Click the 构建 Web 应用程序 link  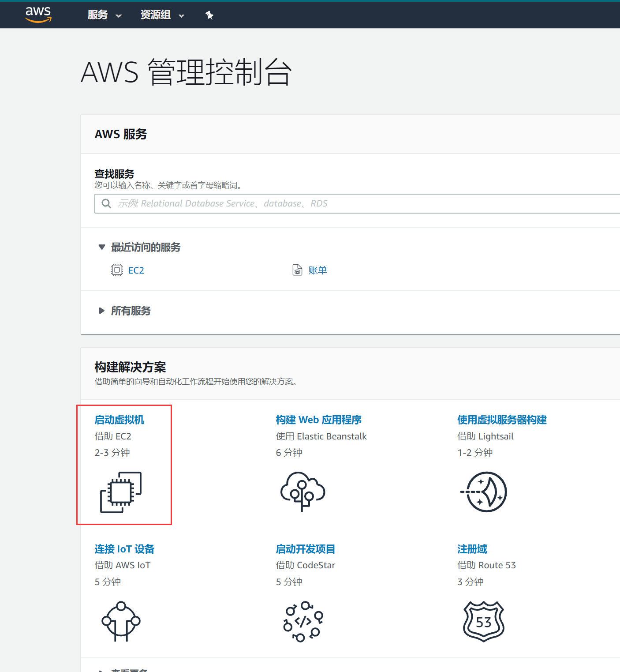pyautogui.click(x=319, y=420)
